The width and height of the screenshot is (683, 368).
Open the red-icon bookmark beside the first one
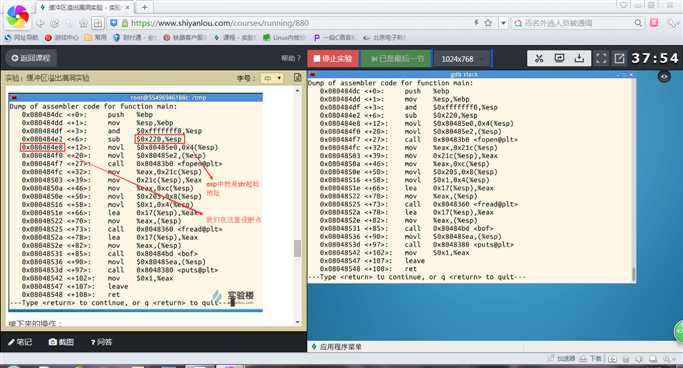point(61,37)
